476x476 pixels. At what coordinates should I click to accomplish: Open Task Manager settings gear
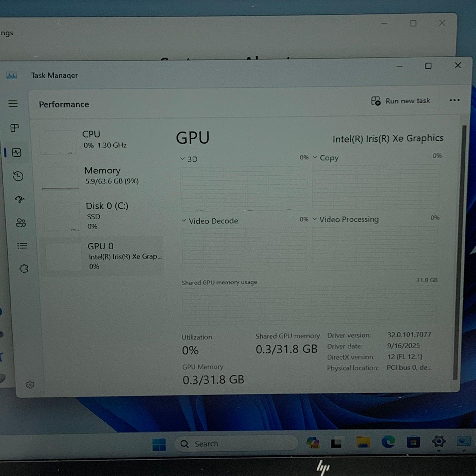(30, 385)
